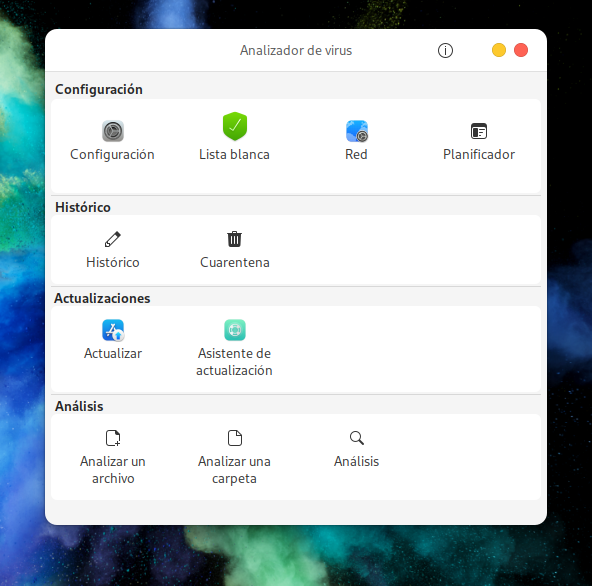The height and width of the screenshot is (586, 592).
Task: Minimize window with yellow button
Action: 499,50
